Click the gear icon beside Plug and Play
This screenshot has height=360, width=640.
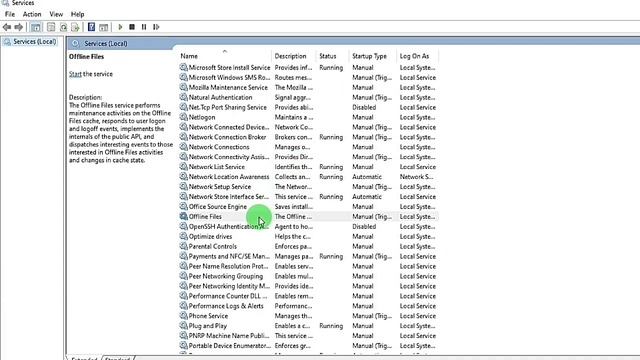pyautogui.click(x=184, y=326)
